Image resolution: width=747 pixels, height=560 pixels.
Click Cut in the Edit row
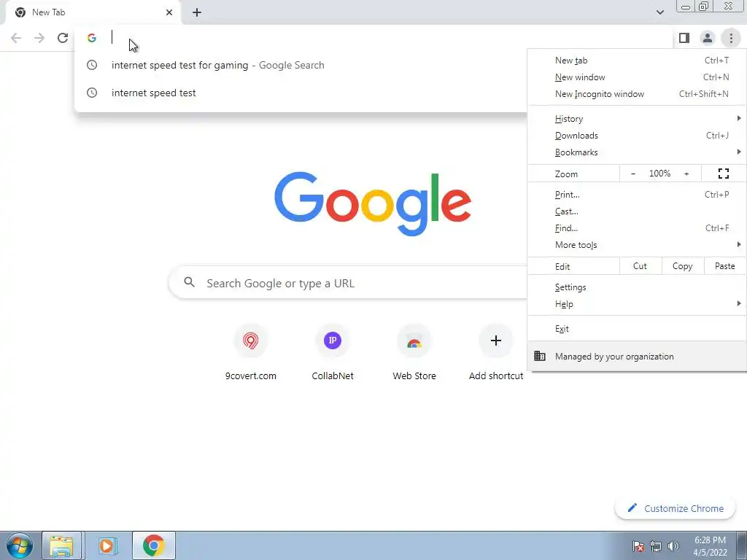click(640, 266)
